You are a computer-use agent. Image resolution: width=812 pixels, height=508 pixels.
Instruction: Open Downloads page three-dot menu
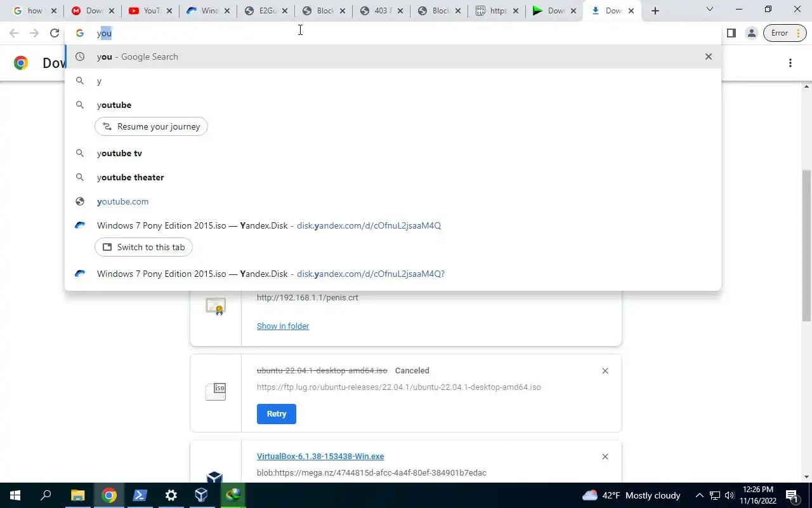(x=790, y=63)
